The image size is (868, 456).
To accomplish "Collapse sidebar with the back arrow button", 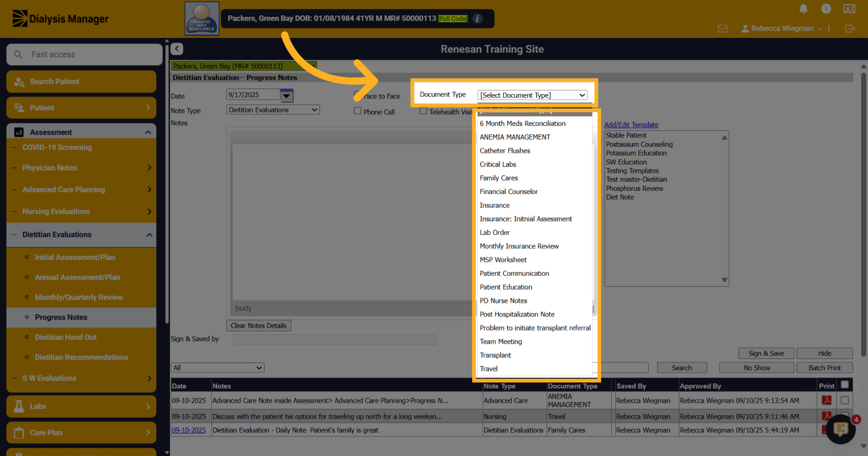I will click(177, 49).
